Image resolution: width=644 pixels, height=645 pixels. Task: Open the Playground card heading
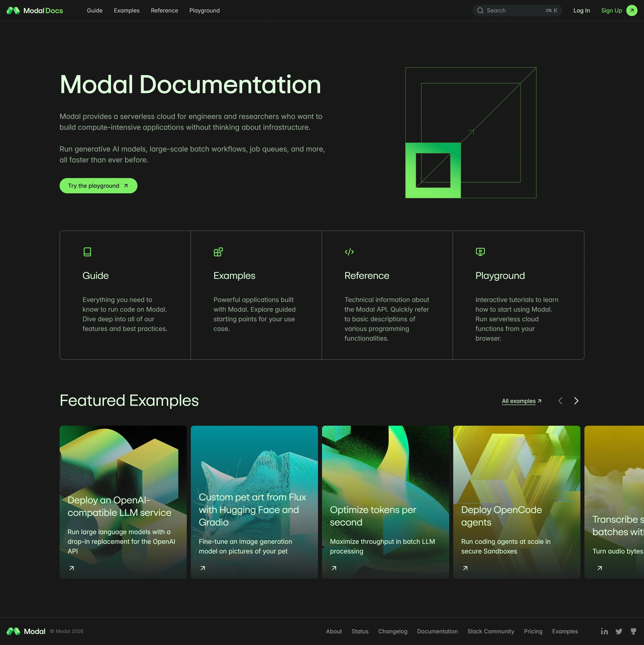pos(500,276)
